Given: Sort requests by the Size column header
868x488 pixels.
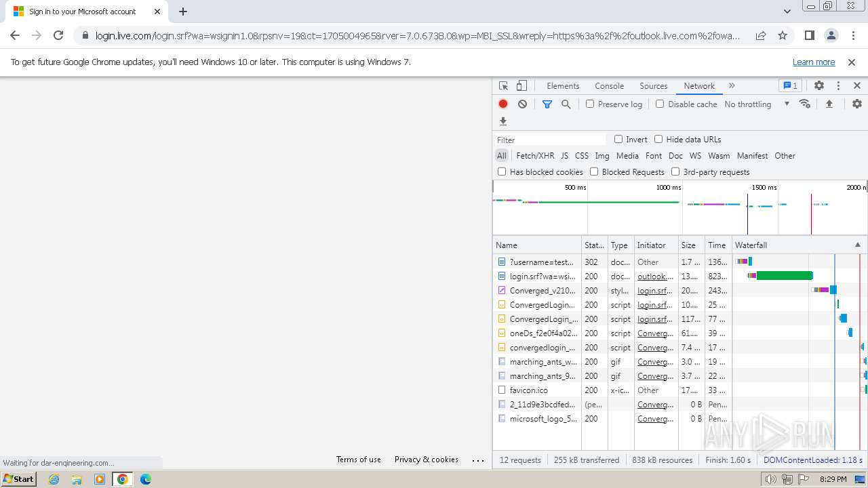Looking at the screenshot, I should pos(692,245).
